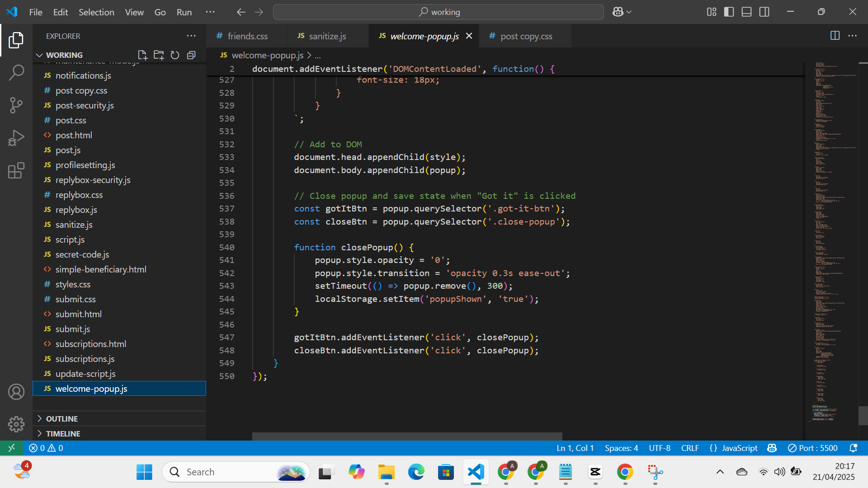Switch to the sanitize.js tab

click(328, 36)
